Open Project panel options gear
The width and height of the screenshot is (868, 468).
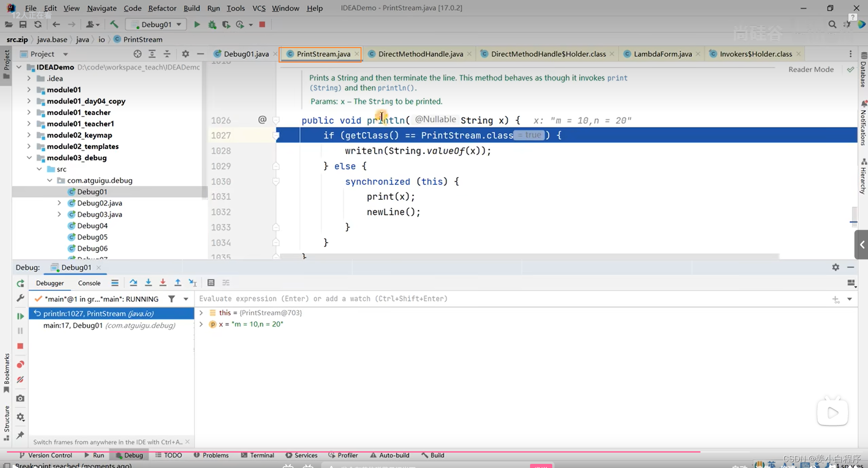coord(185,54)
